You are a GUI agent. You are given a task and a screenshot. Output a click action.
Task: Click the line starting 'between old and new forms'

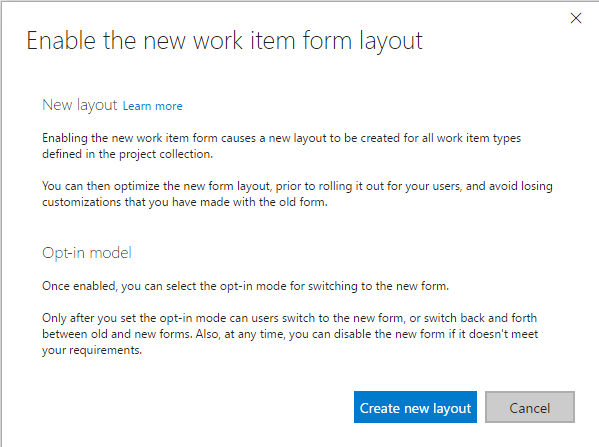[x=290, y=334]
